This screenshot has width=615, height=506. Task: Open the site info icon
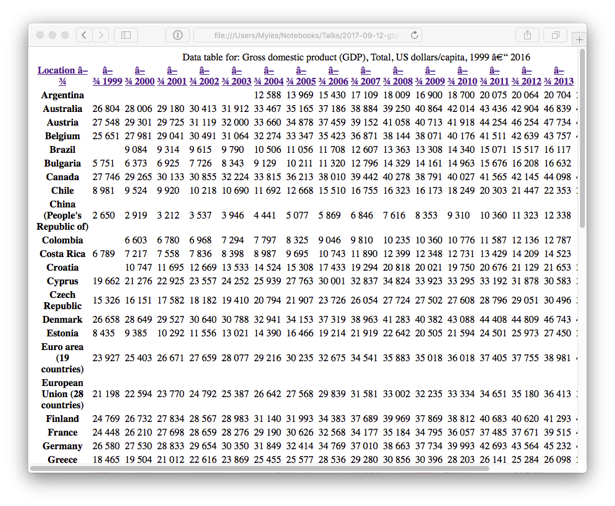pos(177,35)
